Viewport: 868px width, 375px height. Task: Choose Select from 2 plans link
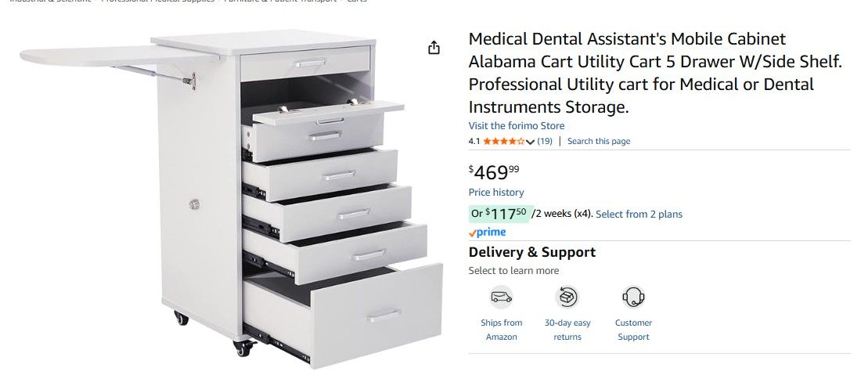click(639, 214)
